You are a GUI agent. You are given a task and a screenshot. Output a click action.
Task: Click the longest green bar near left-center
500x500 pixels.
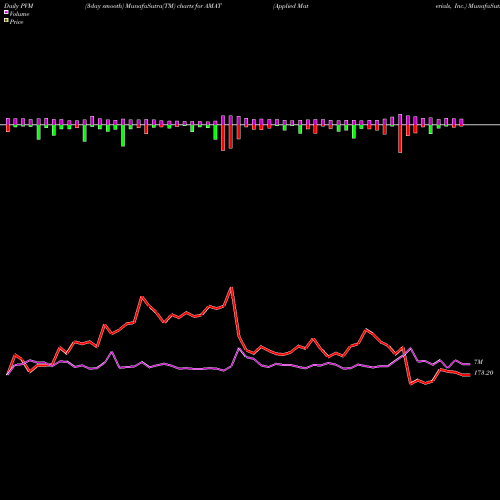pyautogui.click(x=123, y=136)
